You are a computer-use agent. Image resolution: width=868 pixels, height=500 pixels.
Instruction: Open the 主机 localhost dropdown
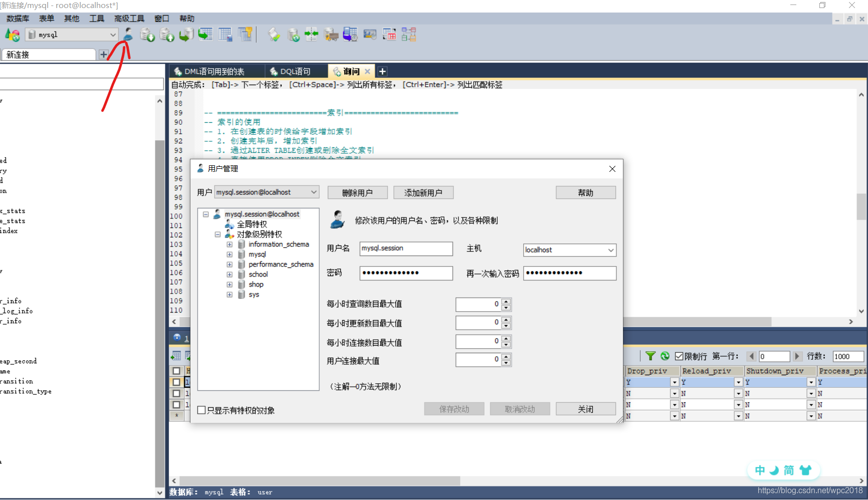(611, 250)
